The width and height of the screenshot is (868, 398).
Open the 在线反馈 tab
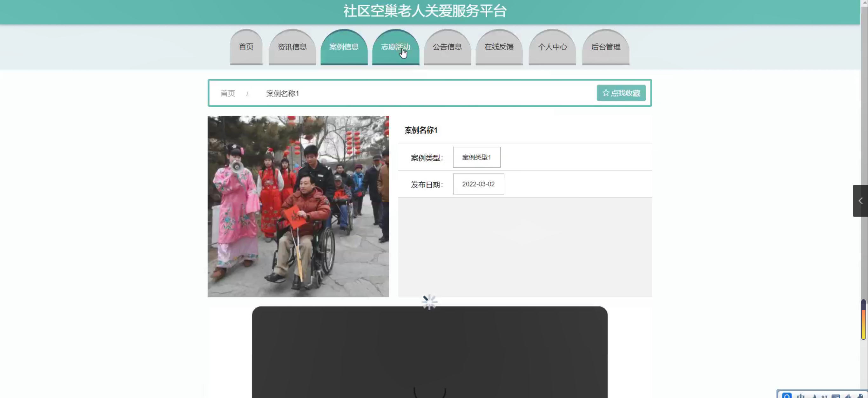(x=499, y=47)
